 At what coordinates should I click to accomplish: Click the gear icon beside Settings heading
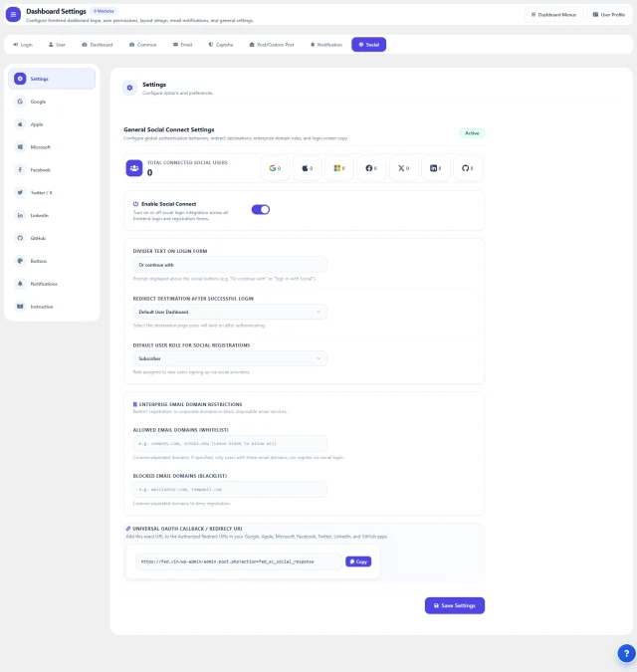pos(129,88)
